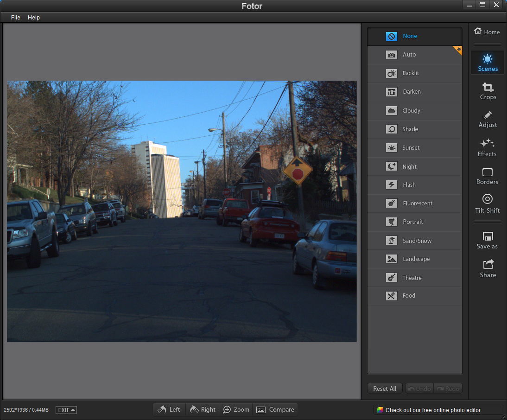Apply the Fluorescent scene preset
This screenshot has height=420, width=507.
[x=414, y=204]
